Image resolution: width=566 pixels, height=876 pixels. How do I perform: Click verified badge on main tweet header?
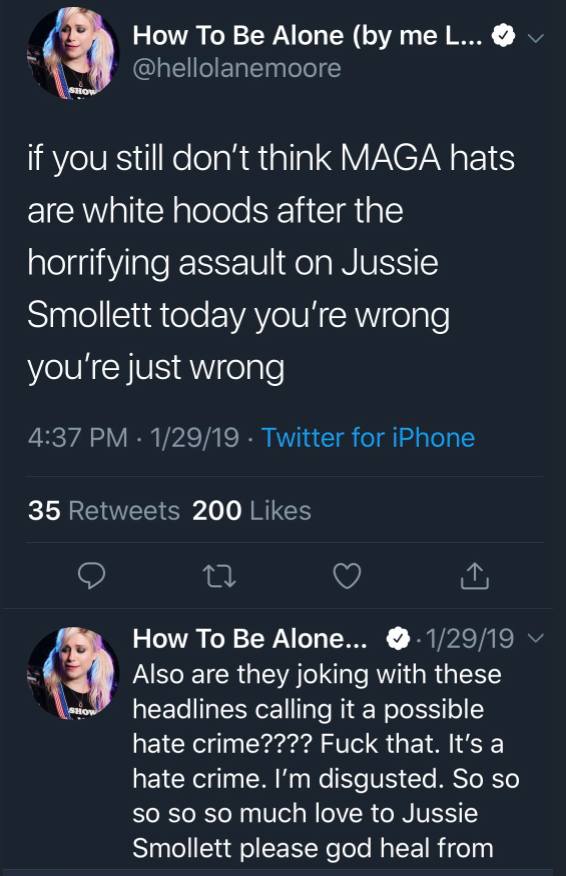(x=503, y=36)
